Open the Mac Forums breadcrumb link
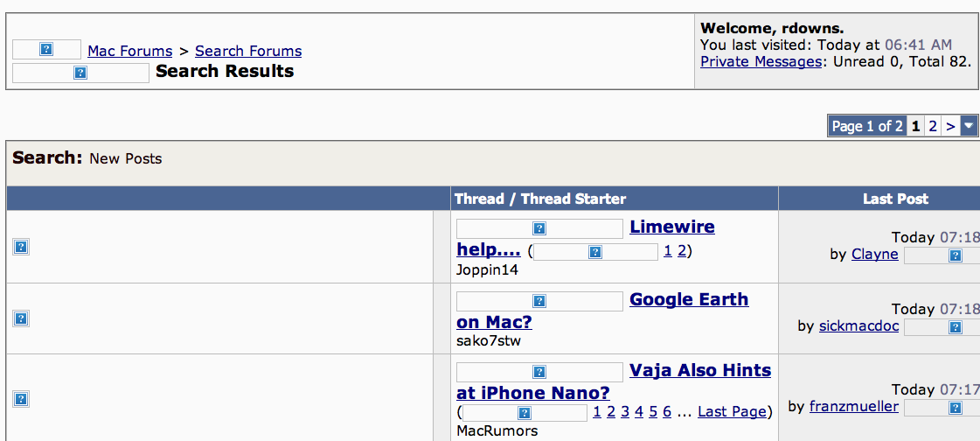980x441 pixels. (130, 51)
